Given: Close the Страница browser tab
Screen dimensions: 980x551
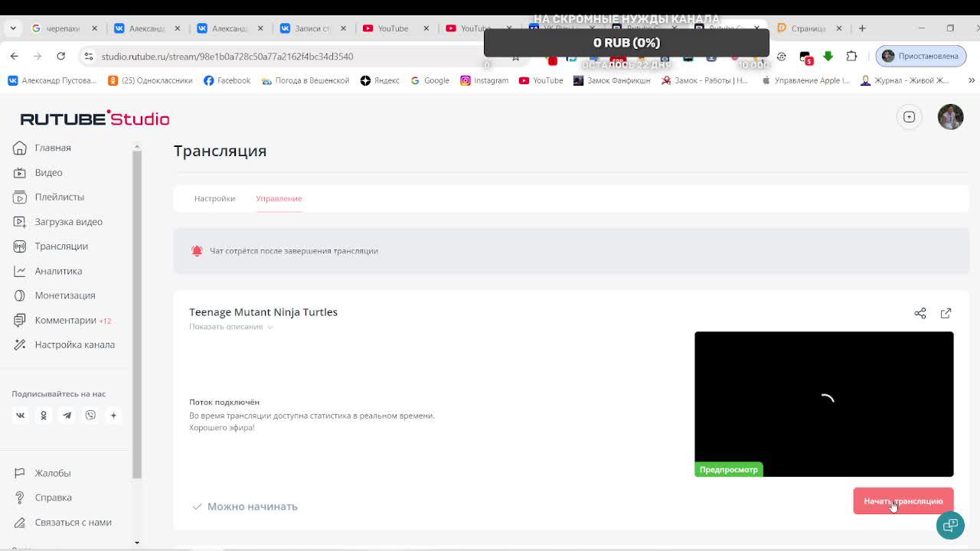Looking at the screenshot, I should [838, 28].
